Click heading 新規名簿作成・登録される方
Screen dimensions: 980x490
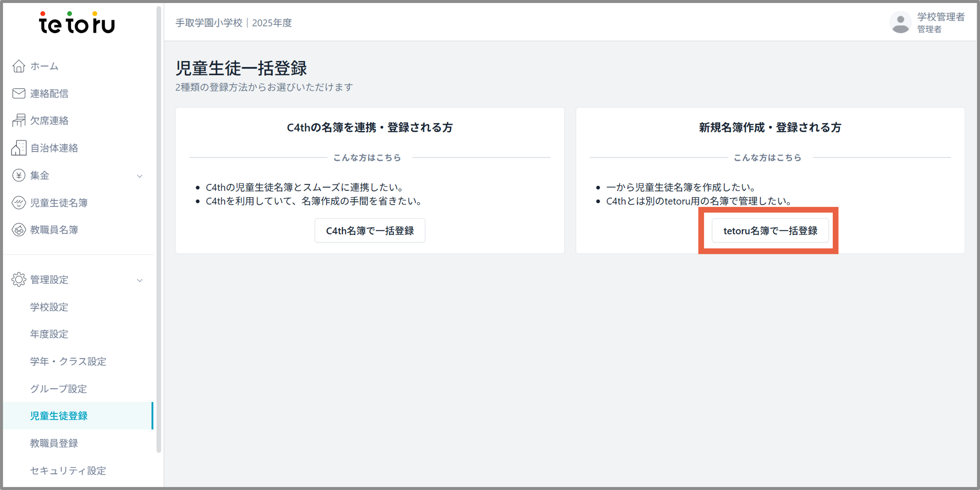(770, 127)
